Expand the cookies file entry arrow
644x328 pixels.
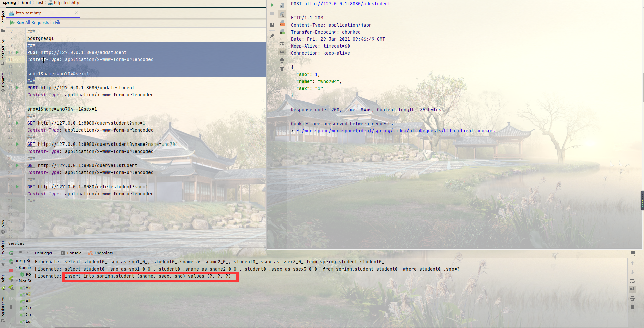pyautogui.click(x=292, y=131)
